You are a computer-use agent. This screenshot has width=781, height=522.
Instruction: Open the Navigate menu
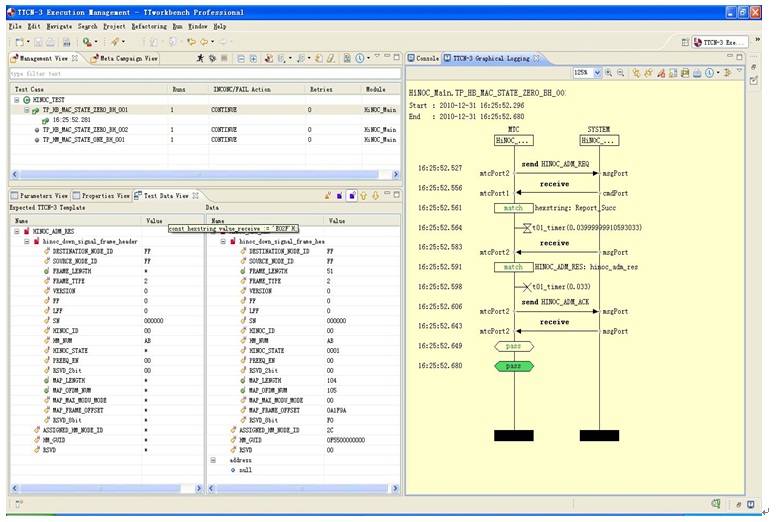click(59, 26)
